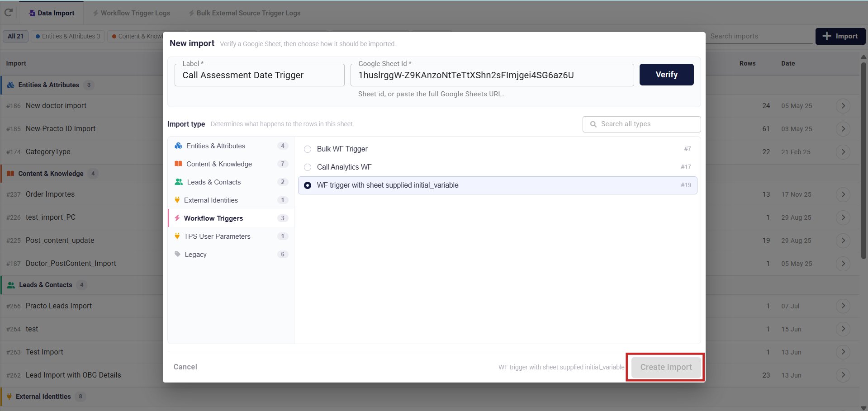Open arrow for the CategoryType row
Screen dimensions: 868x411
843,152
